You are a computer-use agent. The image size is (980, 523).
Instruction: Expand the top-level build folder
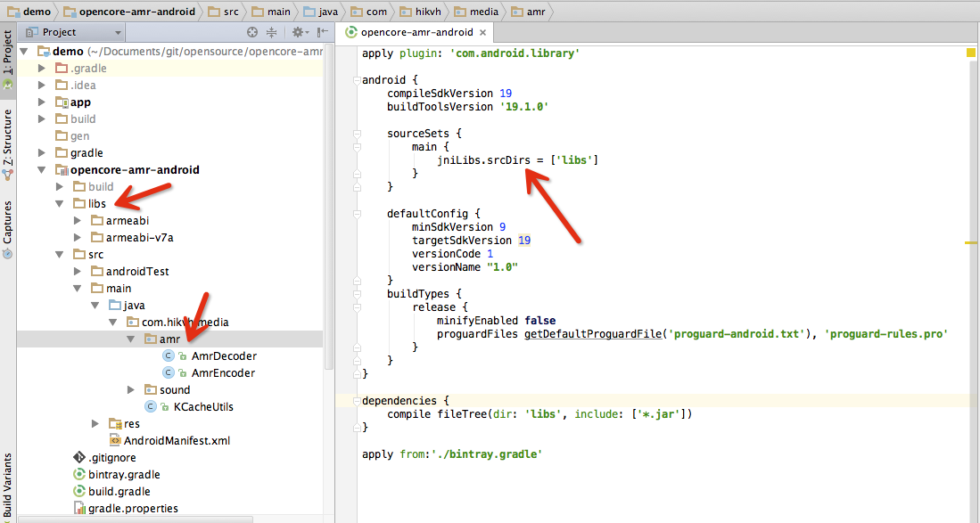(x=42, y=118)
